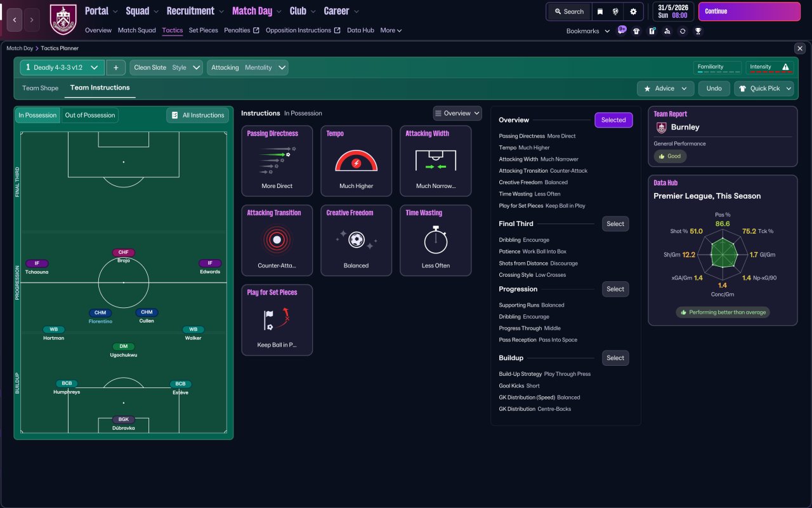
Task: Add a new tactic with the plus button
Action: coord(116,67)
